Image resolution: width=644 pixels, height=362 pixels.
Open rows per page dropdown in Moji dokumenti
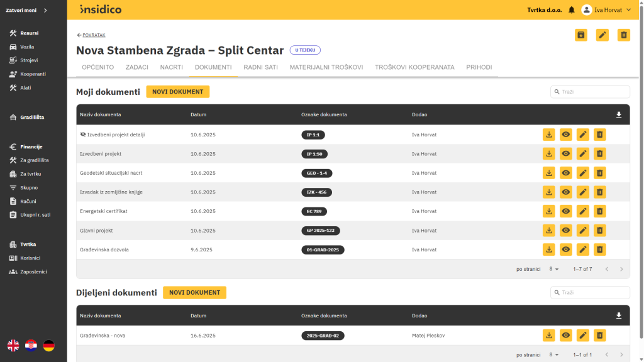pos(553,269)
